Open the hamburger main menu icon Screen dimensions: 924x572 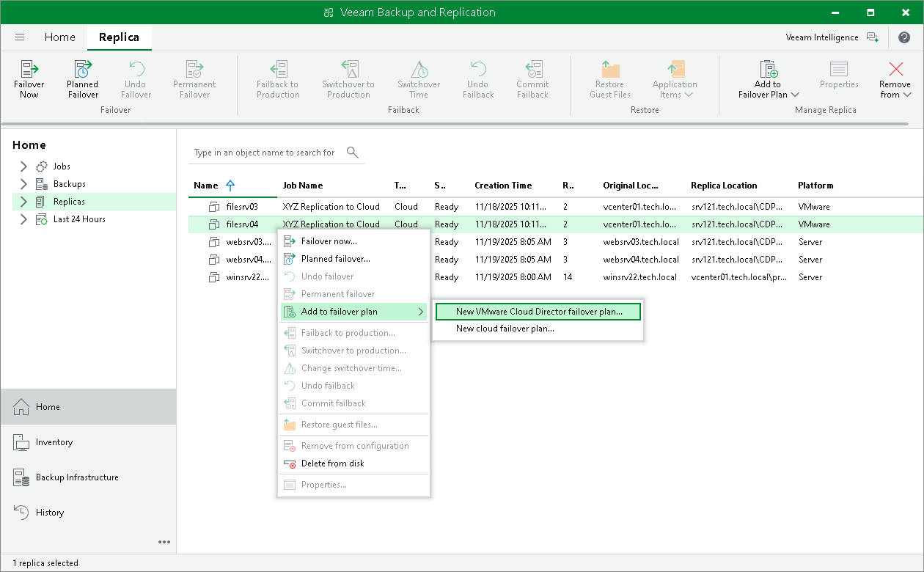tap(20, 37)
